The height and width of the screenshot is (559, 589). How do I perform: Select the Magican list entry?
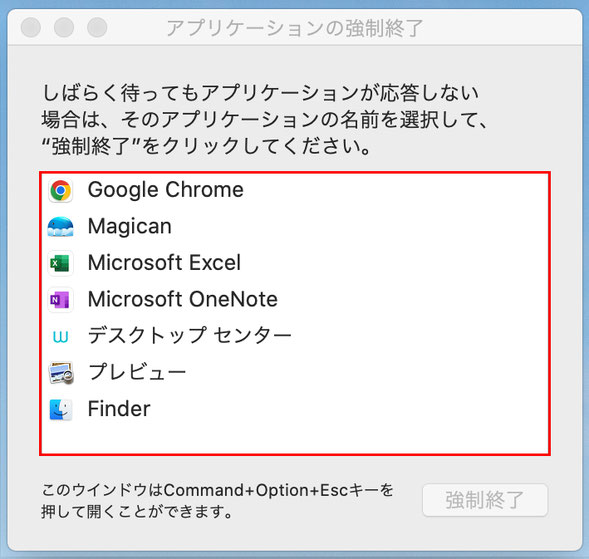point(295,227)
